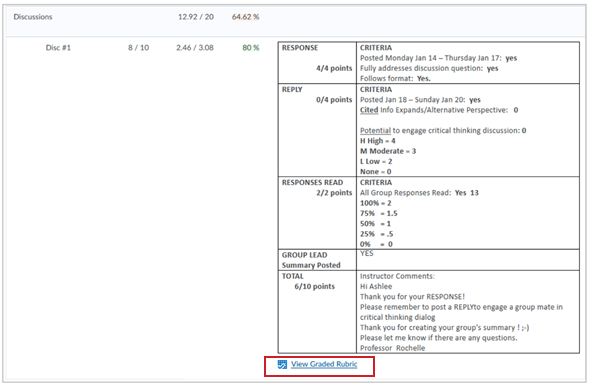Viewport: 590px width, 385px height.
Task: Click the Follows format: Yes. line
Action: point(395,78)
